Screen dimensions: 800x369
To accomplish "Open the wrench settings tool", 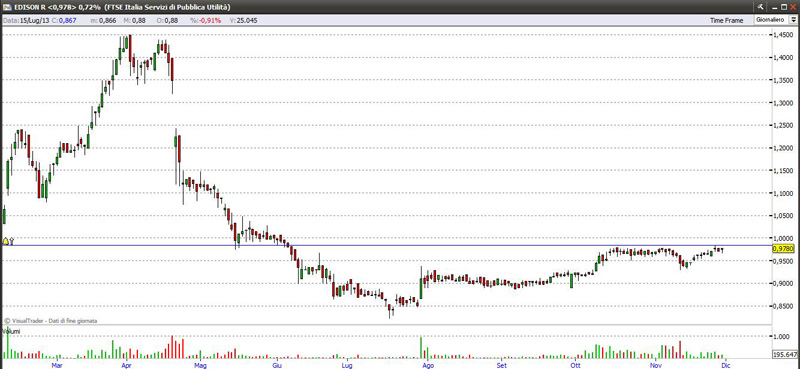I will point(760,7).
